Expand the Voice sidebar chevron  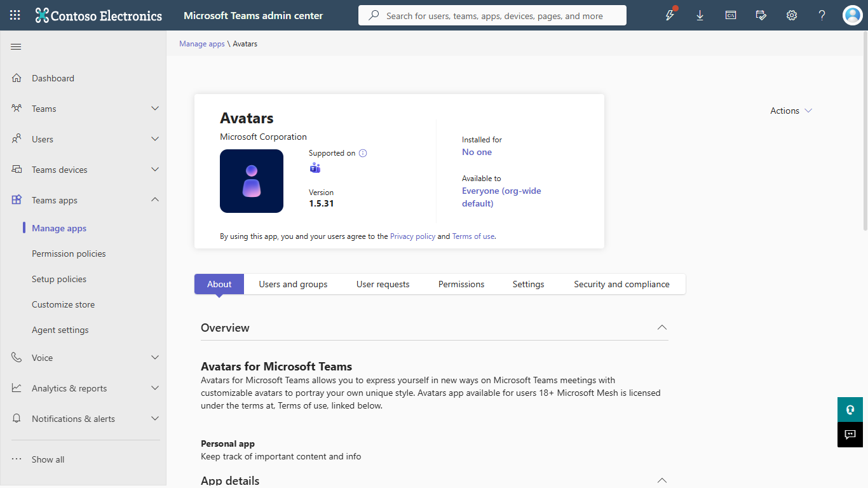tap(155, 358)
